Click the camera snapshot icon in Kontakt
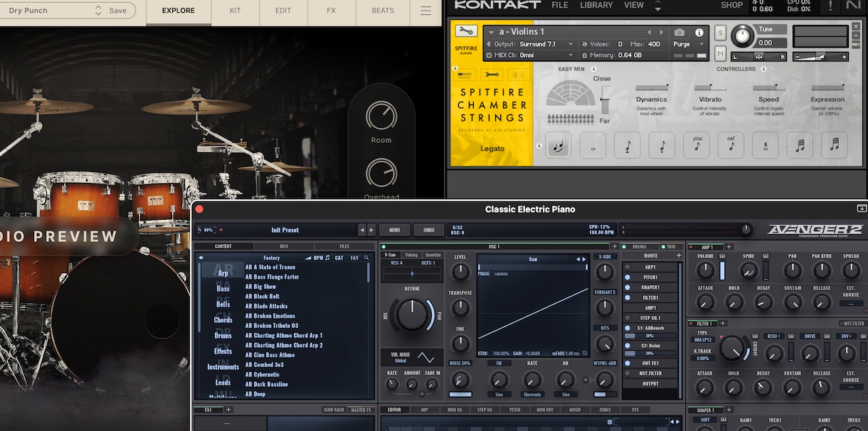This screenshot has width=868, height=431. click(x=679, y=33)
